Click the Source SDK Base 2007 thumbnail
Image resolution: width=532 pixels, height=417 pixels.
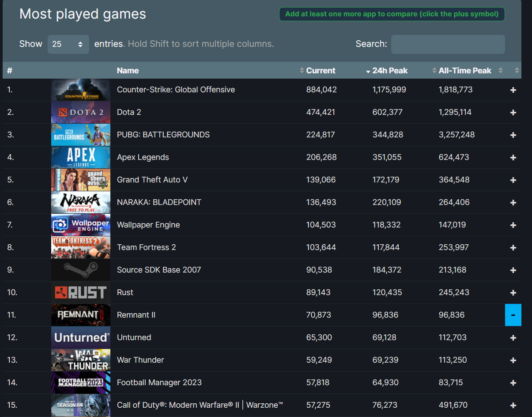[x=81, y=270]
